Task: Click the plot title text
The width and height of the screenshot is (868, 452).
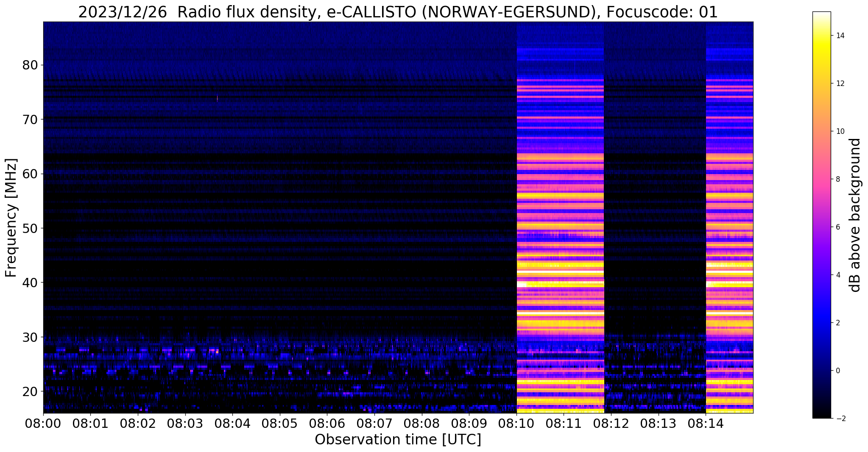Action: [398, 12]
